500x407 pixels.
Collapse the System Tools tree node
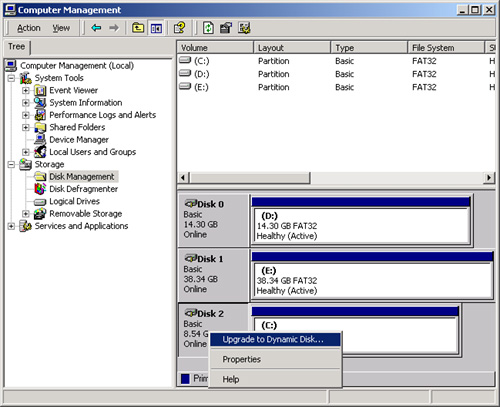pos(11,78)
